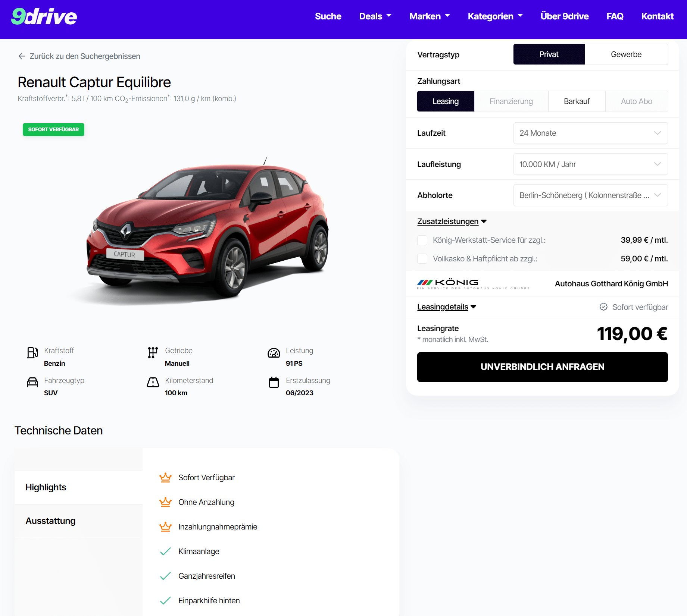Click the speedometer Leistung icon
The image size is (687, 616).
(274, 353)
